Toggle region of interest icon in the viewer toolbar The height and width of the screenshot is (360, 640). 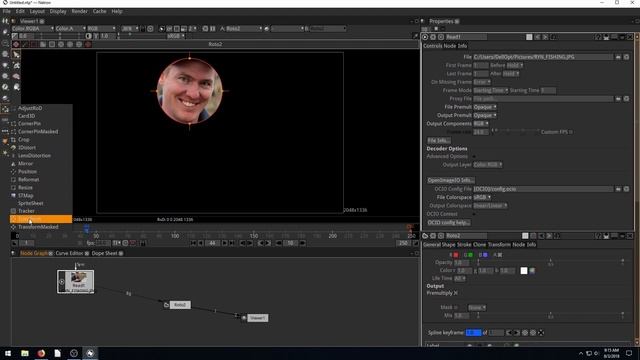tap(176, 29)
